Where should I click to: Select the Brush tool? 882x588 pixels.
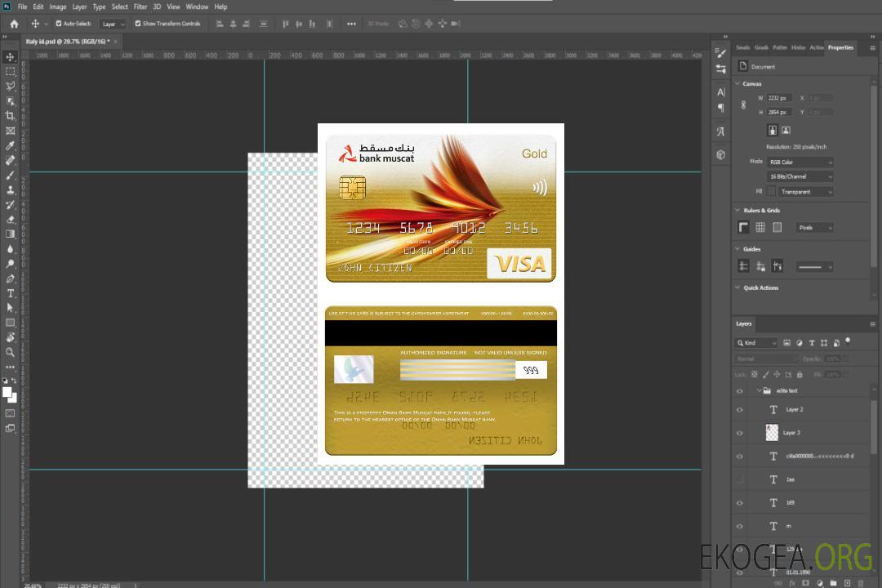click(x=10, y=175)
